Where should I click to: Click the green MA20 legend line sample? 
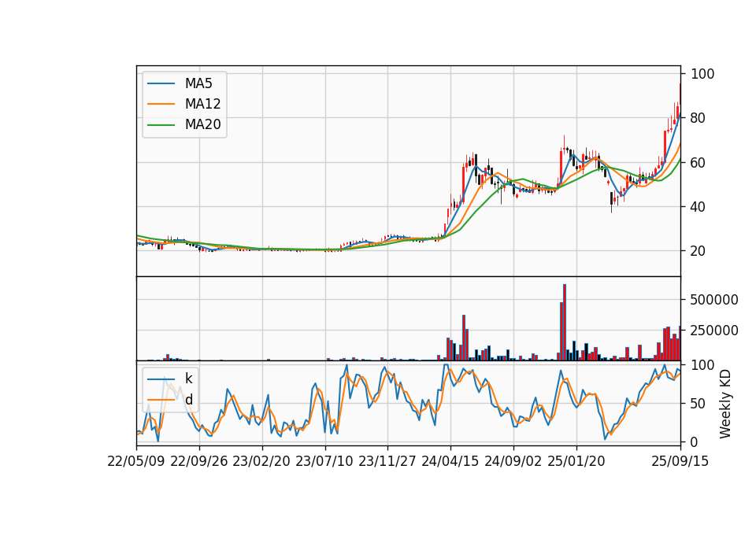[161, 125]
